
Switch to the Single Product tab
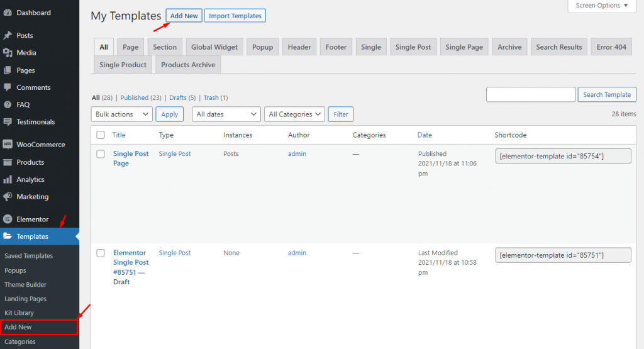pyautogui.click(x=123, y=65)
